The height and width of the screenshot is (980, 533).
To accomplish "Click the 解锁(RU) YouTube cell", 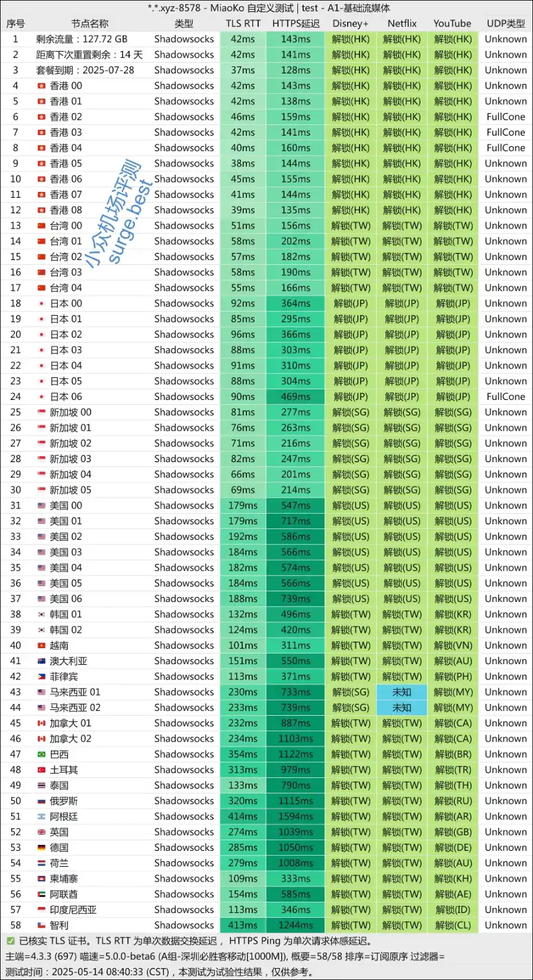I will pyautogui.click(x=453, y=801).
